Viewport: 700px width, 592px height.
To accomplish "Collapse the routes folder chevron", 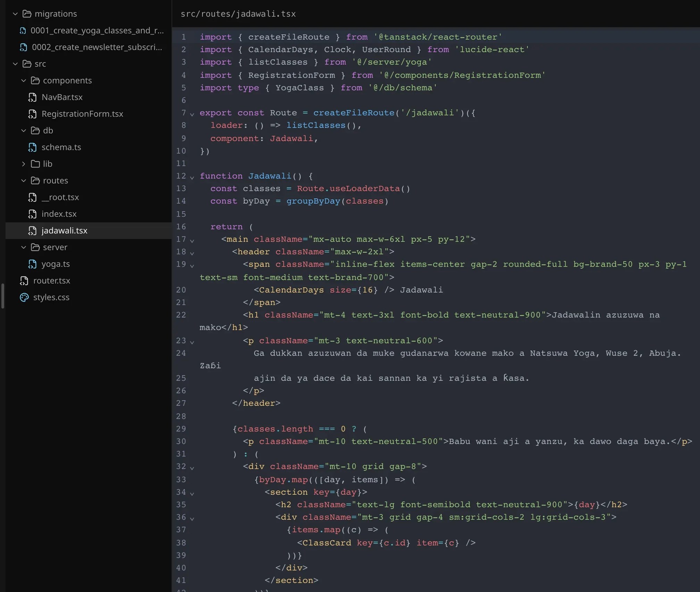I will click(24, 181).
